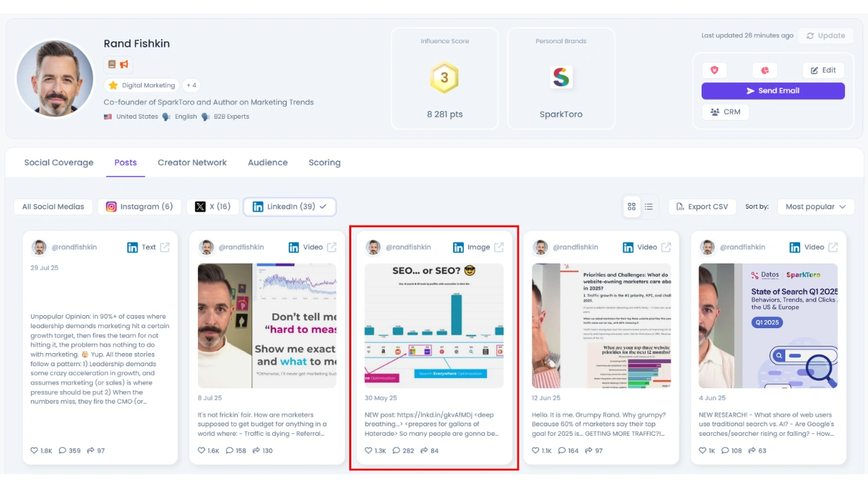Image resolution: width=868 pixels, height=488 pixels.
Task: Click the Edit button
Action: tap(823, 70)
